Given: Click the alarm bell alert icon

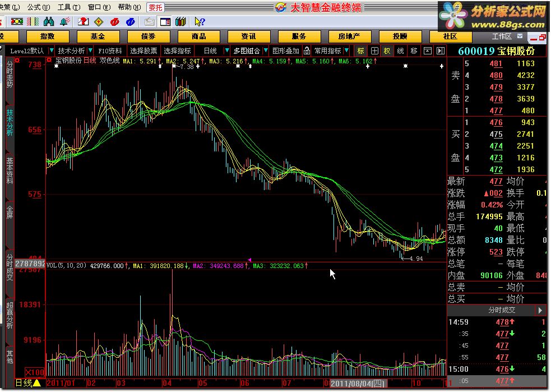Looking at the screenshot, I should tap(64, 22).
